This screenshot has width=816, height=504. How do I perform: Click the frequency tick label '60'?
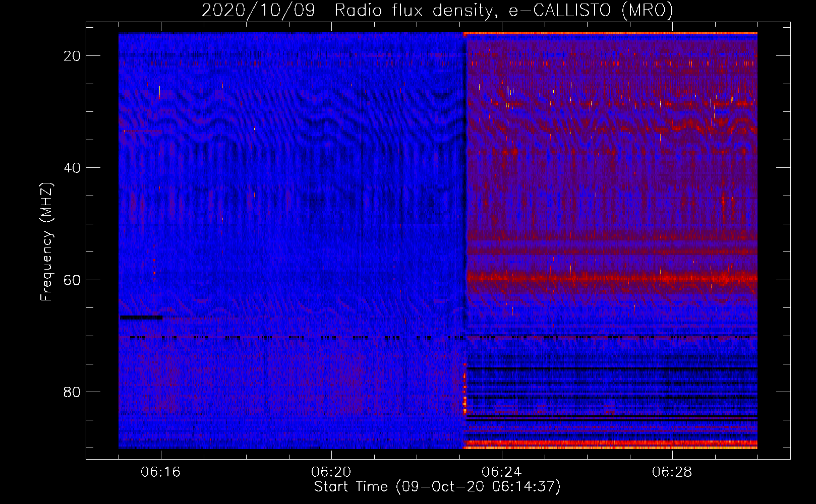coord(72,280)
